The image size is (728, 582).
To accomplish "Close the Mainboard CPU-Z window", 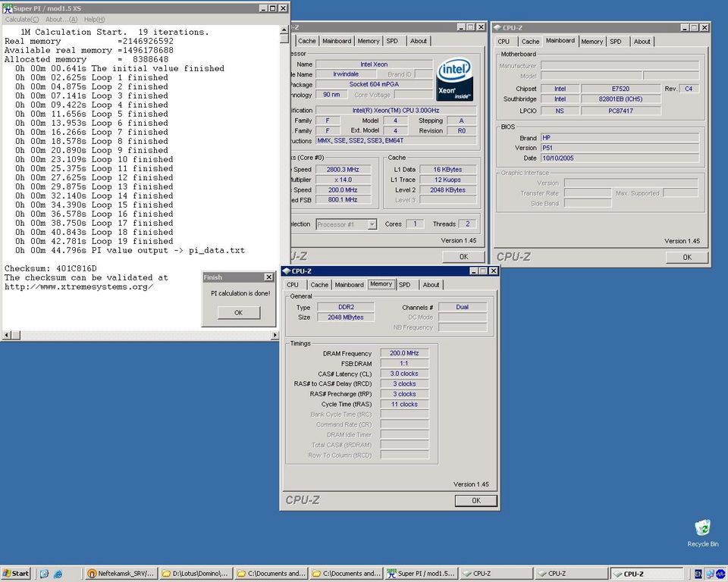I will (704, 27).
